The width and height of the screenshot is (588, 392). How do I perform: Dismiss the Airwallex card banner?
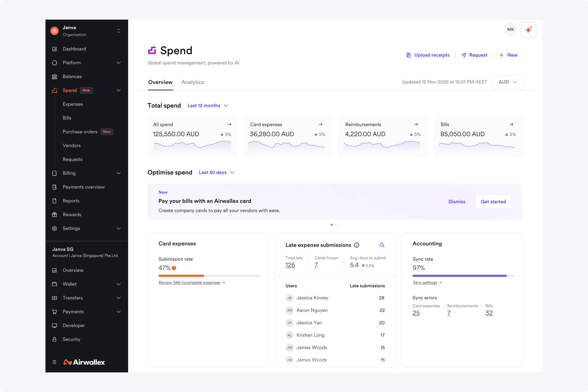pos(457,202)
